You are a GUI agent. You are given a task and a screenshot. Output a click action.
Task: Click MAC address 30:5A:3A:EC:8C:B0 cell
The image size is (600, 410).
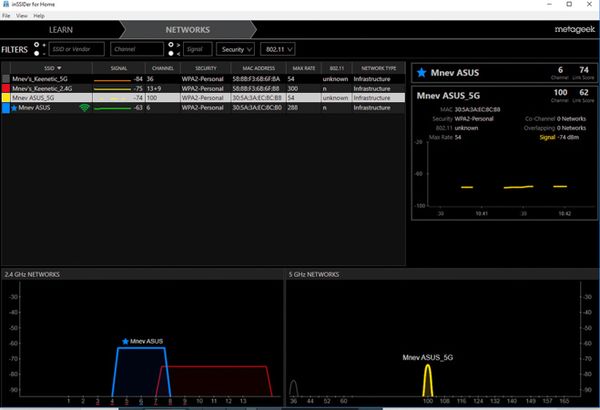[257, 108]
